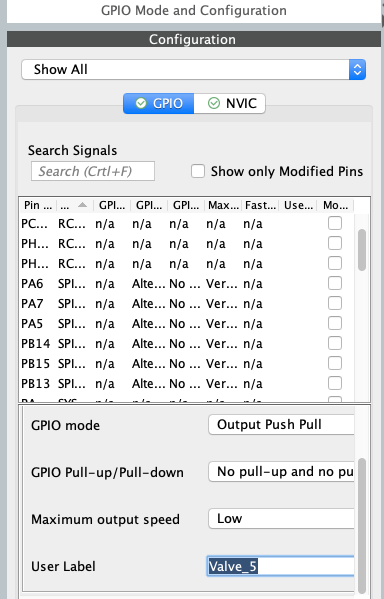Click the green check icon on NVIC tab
This screenshot has width=384, height=599.
click(x=214, y=103)
